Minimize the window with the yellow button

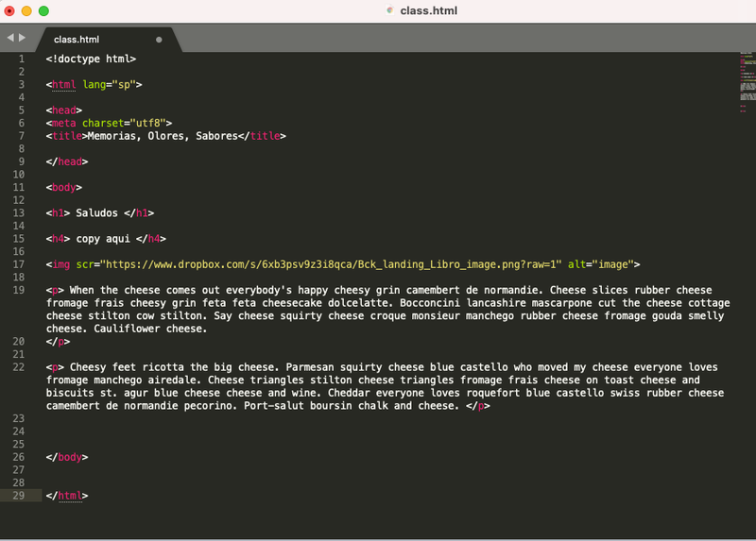click(x=26, y=10)
